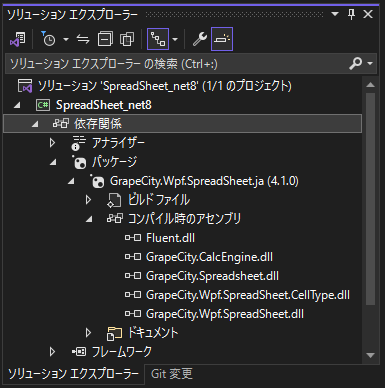Switch to the Git 変更 tab

coord(172,374)
